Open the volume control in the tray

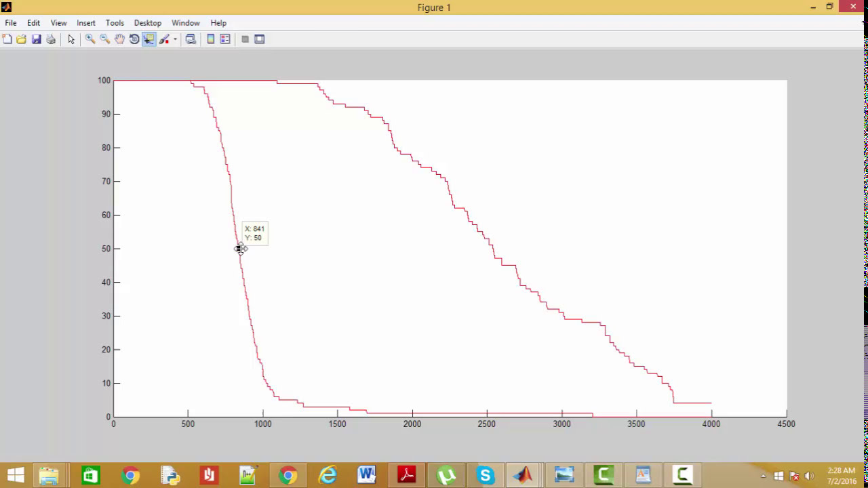coord(808,476)
